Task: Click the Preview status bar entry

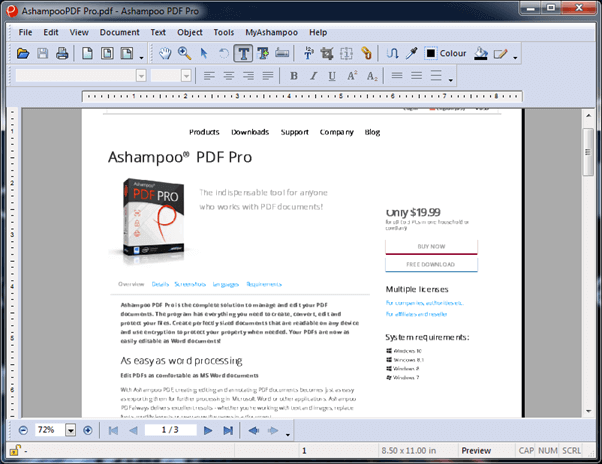Action: [476, 451]
